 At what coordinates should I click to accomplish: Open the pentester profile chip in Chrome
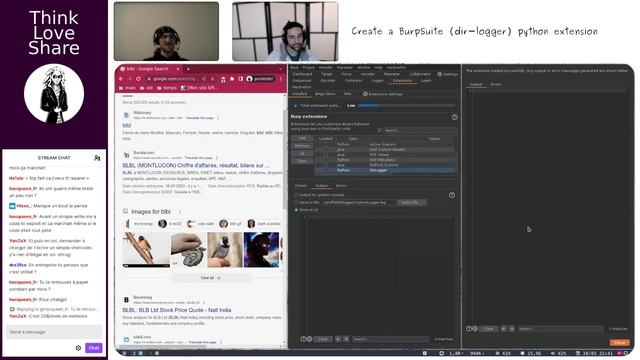click(260, 79)
